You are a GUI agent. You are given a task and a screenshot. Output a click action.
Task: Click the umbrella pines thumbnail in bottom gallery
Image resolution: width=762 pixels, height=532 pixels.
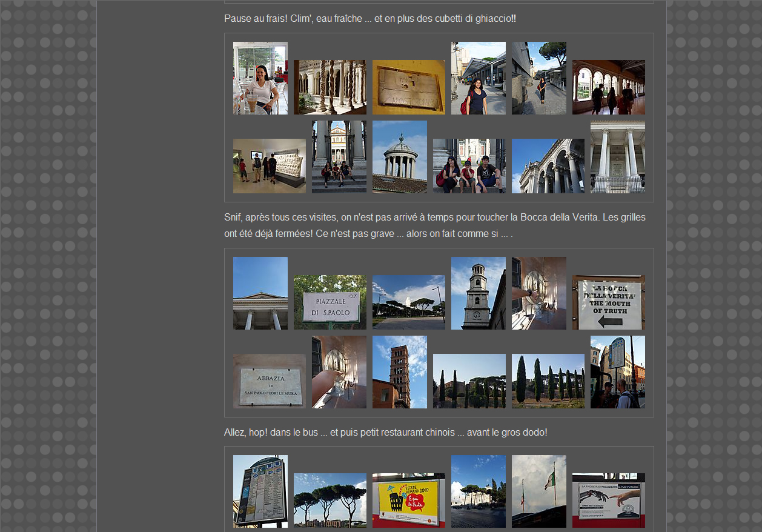(330, 500)
